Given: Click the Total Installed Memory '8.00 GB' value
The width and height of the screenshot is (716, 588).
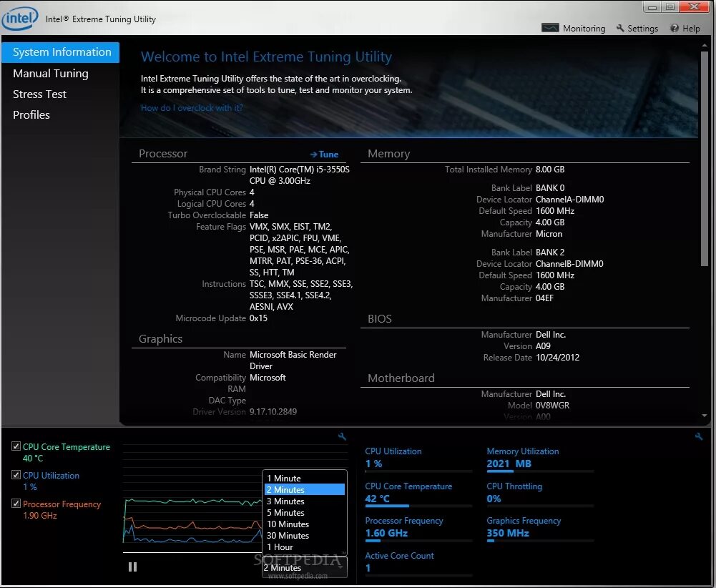Looking at the screenshot, I should [550, 170].
